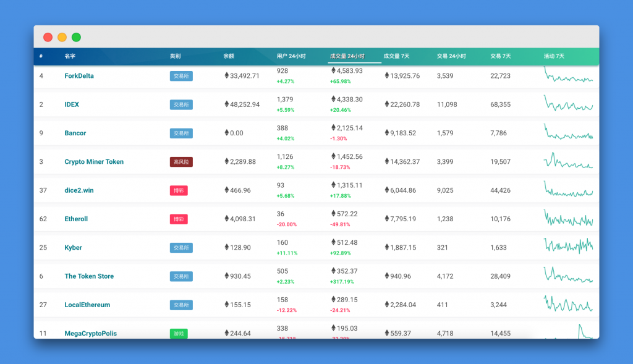Click IDEX's 7-day activity sparkline
The height and width of the screenshot is (364, 633).
[569, 103]
